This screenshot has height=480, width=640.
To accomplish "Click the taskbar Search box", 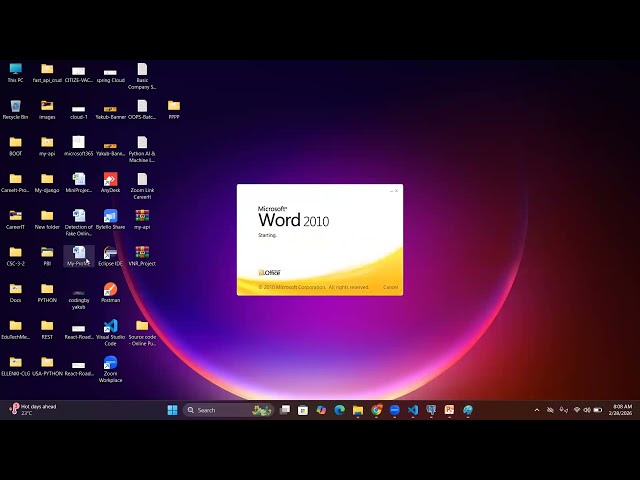I will [x=228, y=410].
